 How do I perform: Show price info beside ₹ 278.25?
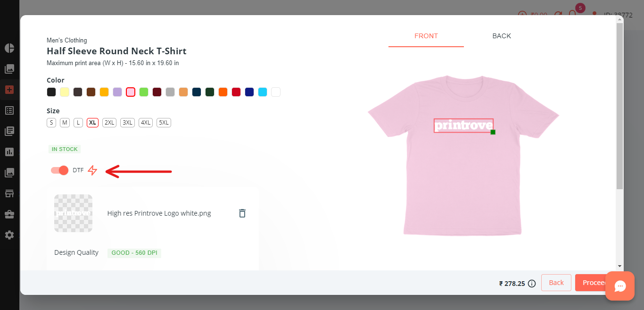click(532, 284)
